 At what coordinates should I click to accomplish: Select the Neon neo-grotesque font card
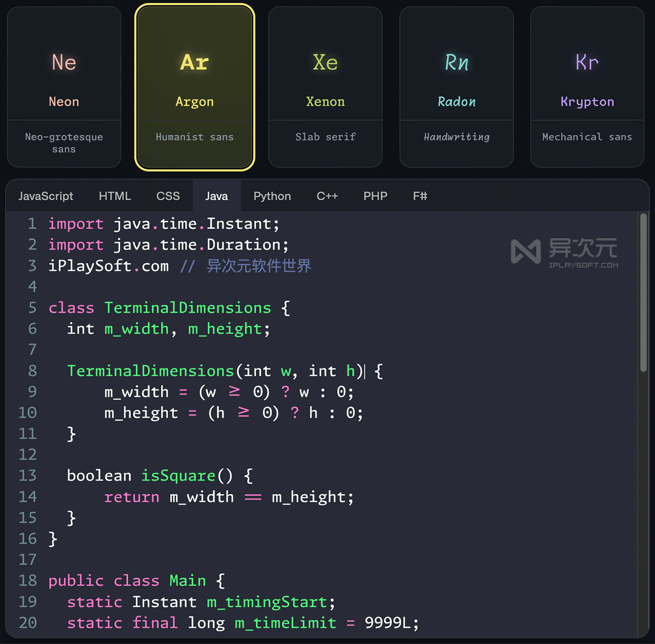pos(64,87)
